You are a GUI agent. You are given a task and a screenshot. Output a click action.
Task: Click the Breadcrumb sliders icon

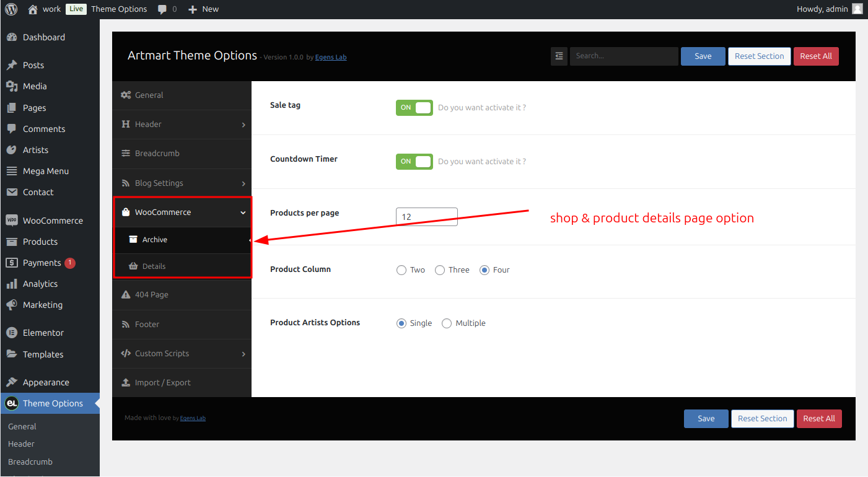(x=126, y=154)
